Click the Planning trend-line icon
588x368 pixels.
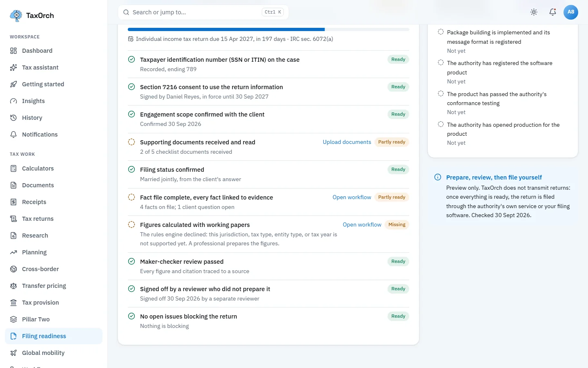[x=13, y=252]
